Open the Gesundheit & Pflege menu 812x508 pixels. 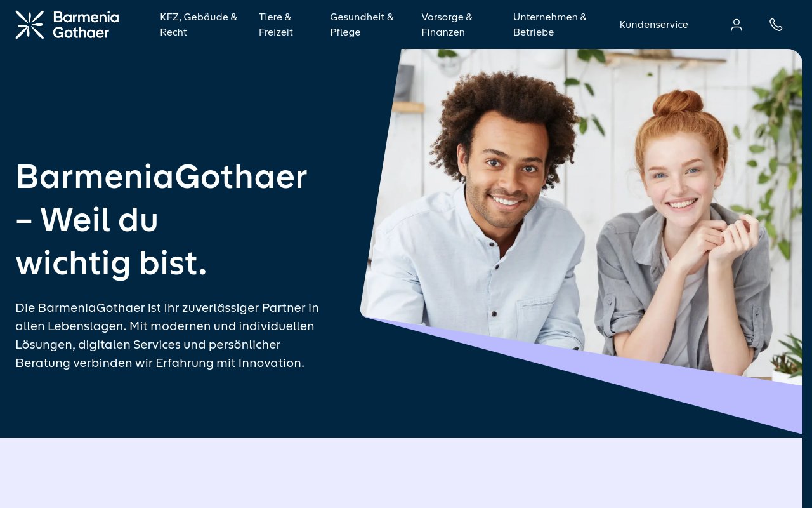[x=362, y=25]
